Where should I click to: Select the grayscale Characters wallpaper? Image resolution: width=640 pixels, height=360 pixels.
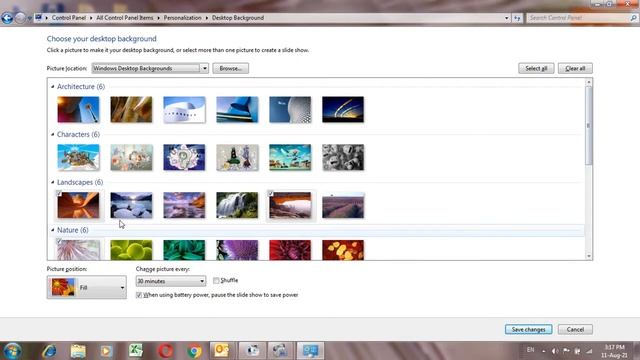click(343, 157)
